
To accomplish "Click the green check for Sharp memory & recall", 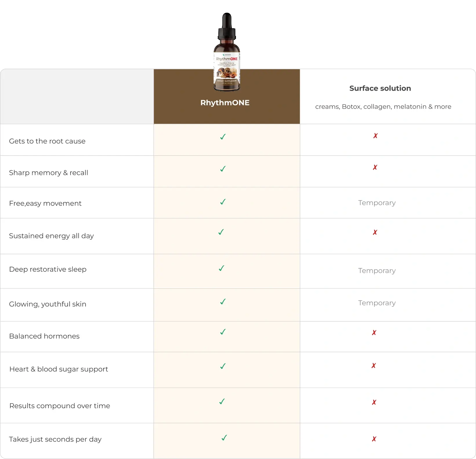I will (223, 168).
